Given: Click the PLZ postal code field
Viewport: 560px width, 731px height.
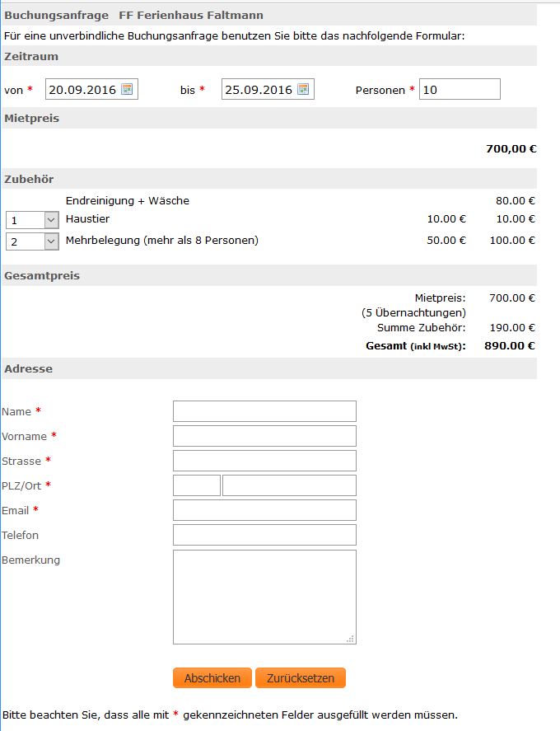Looking at the screenshot, I should pos(197,485).
